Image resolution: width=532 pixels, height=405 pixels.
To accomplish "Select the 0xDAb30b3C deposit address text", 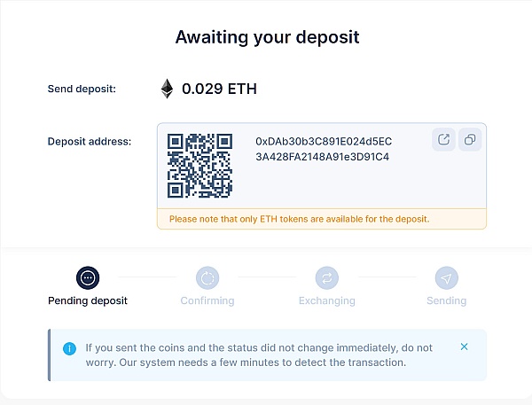I will tap(324, 149).
